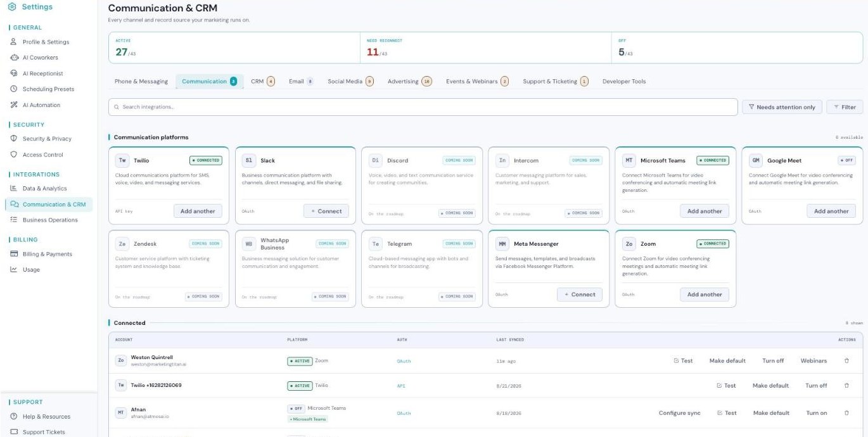The image size is (868, 437).
Task: Turn off the Weston Quintrell Zoom account
Action: coord(773,360)
